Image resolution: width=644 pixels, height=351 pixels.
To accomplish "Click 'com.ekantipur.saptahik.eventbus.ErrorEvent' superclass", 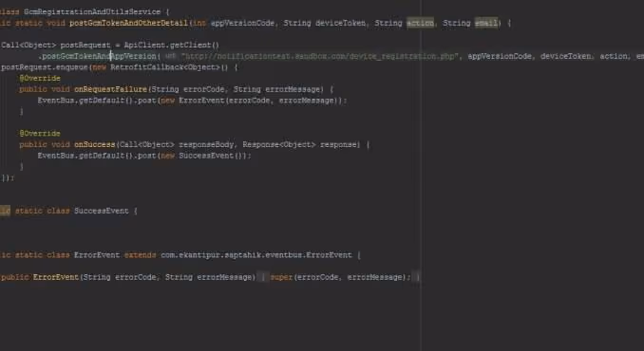I will tap(256, 255).
